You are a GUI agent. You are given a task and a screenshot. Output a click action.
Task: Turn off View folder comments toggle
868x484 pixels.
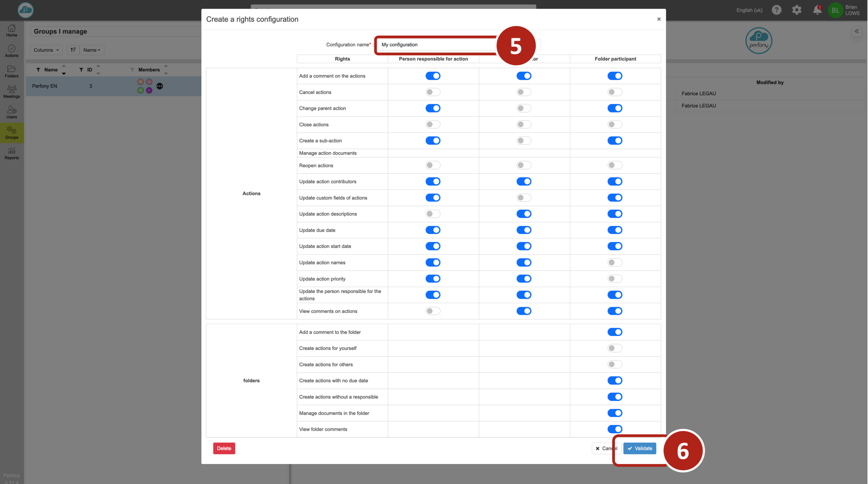pos(615,429)
